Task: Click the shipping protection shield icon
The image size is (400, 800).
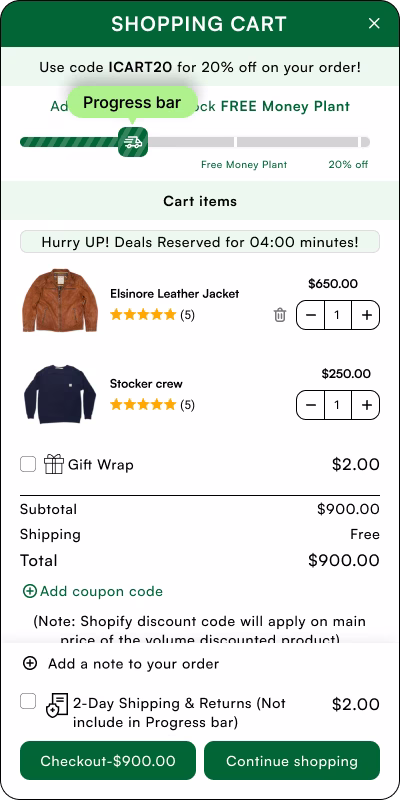Action: click(x=57, y=706)
